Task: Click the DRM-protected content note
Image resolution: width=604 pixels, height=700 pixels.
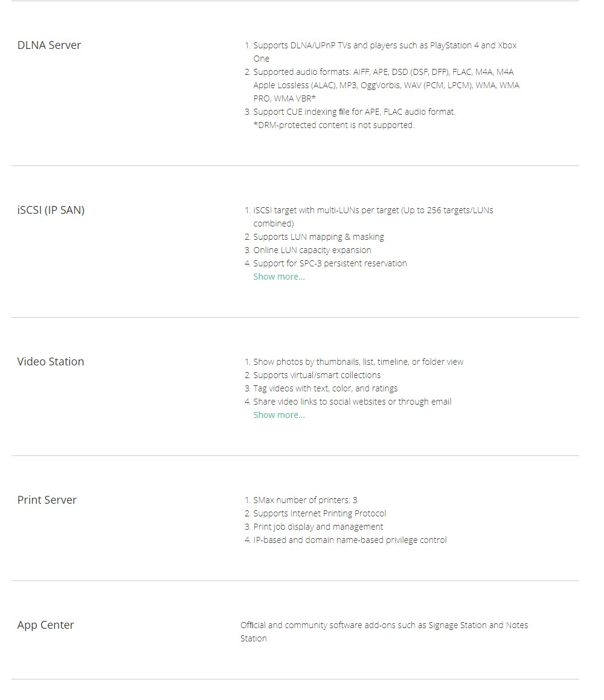Action: (x=333, y=125)
